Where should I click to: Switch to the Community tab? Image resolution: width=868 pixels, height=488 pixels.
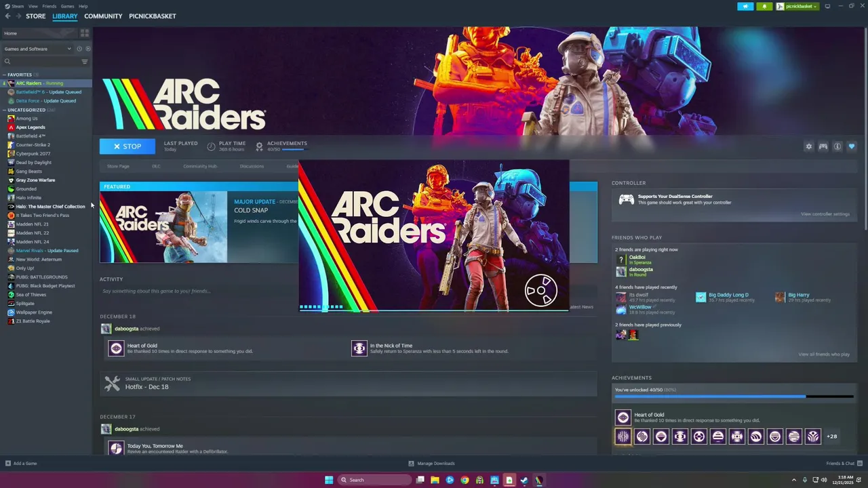103,16
